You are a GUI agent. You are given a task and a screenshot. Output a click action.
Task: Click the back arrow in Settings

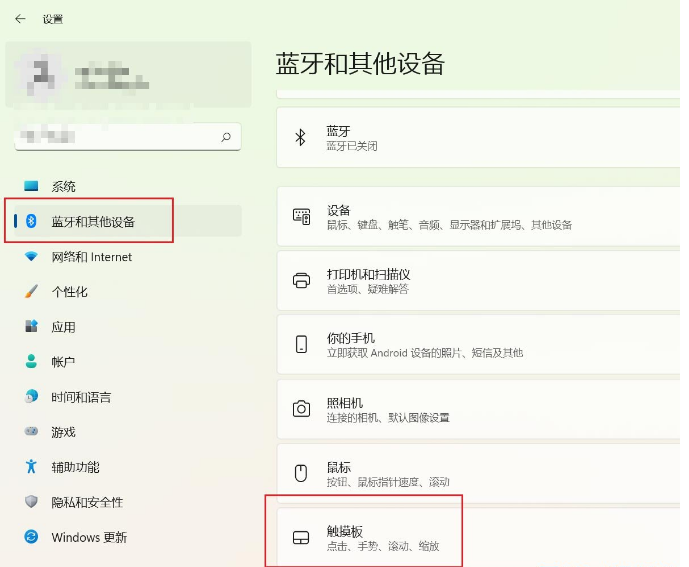click(x=20, y=19)
